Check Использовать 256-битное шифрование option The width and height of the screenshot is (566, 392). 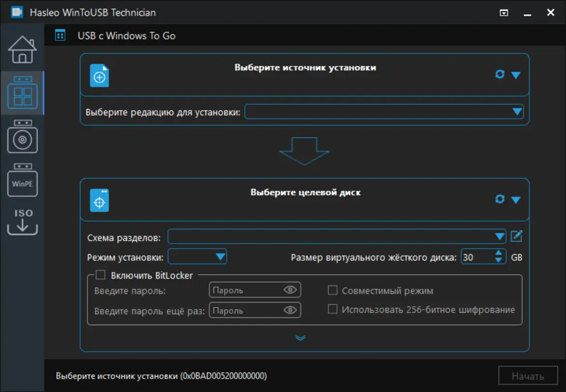coord(332,309)
